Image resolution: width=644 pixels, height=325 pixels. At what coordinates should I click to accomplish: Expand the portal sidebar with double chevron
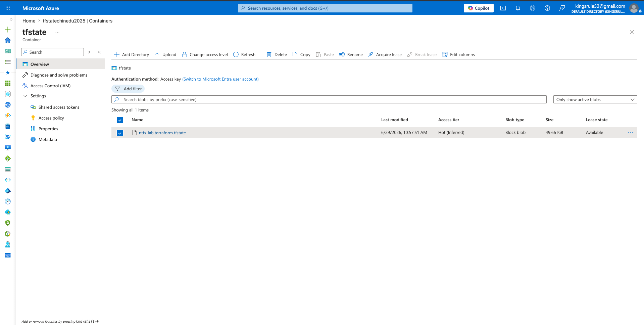tap(11, 19)
